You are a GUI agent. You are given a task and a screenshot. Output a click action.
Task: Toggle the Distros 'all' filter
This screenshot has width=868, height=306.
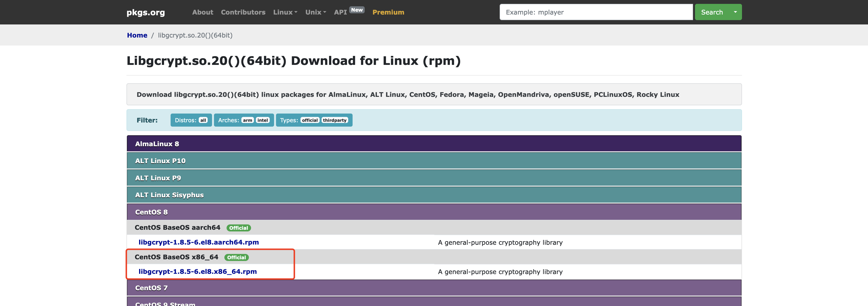[x=203, y=120]
